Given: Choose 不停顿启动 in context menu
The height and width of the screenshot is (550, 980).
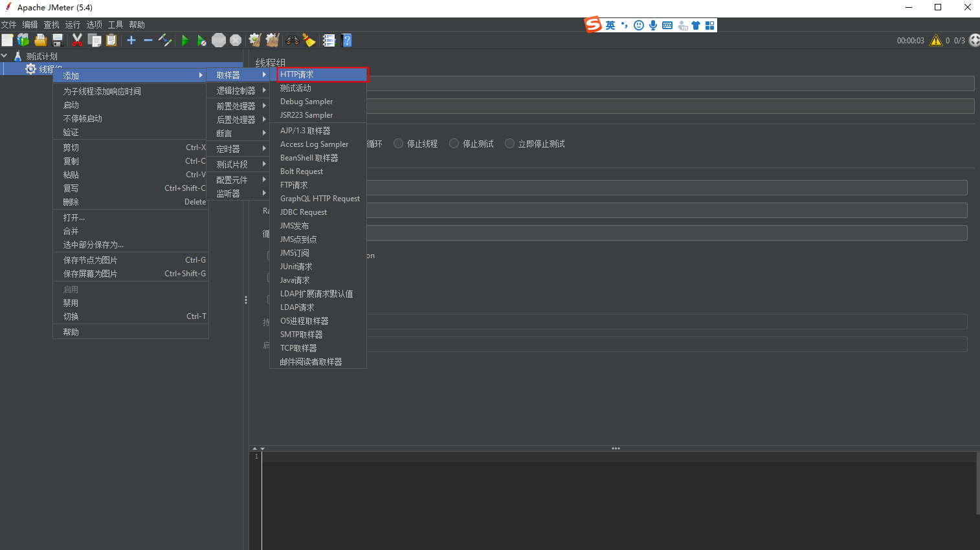Looking at the screenshot, I should click(131, 118).
